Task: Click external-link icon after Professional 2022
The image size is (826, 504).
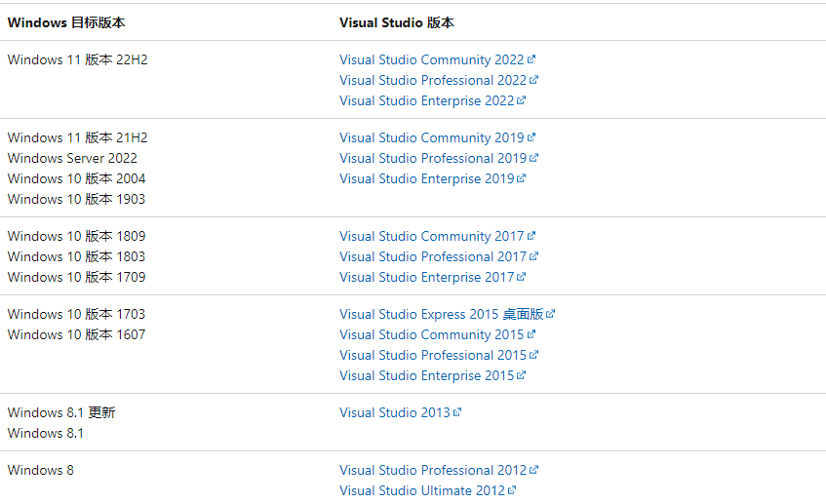Action: coord(533,80)
